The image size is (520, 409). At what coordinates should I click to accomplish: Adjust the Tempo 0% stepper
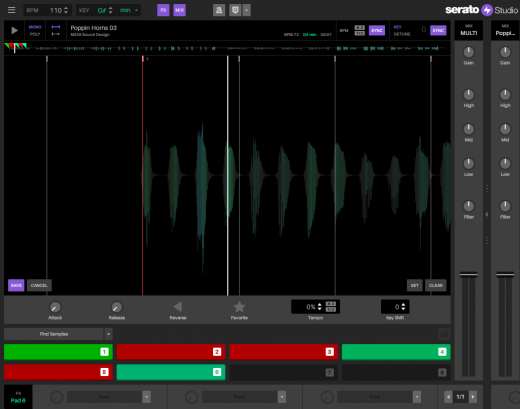tap(319, 307)
